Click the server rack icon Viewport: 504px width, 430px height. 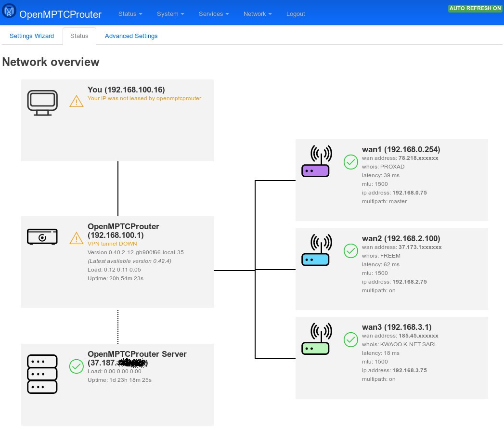(x=42, y=374)
